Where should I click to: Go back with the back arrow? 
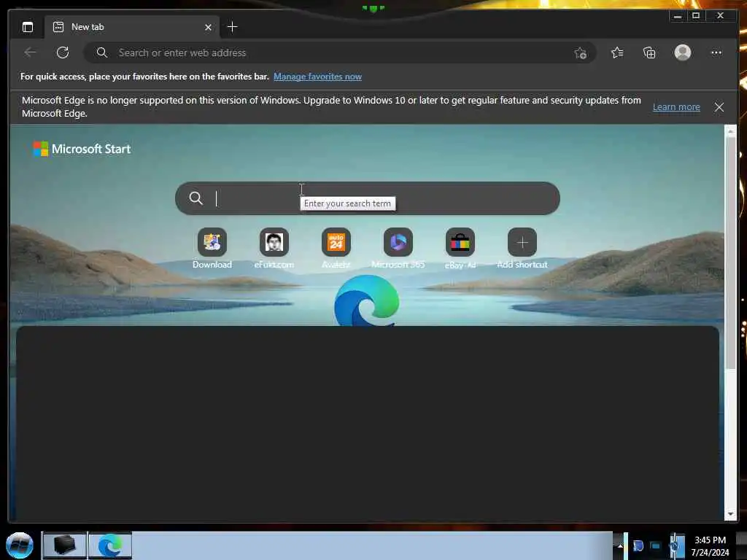coord(30,52)
